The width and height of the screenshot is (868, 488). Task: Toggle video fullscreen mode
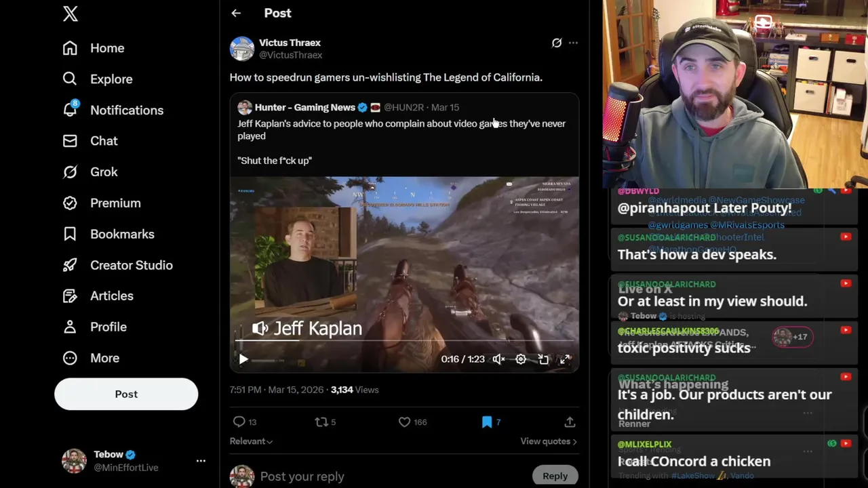(x=565, y=359)
